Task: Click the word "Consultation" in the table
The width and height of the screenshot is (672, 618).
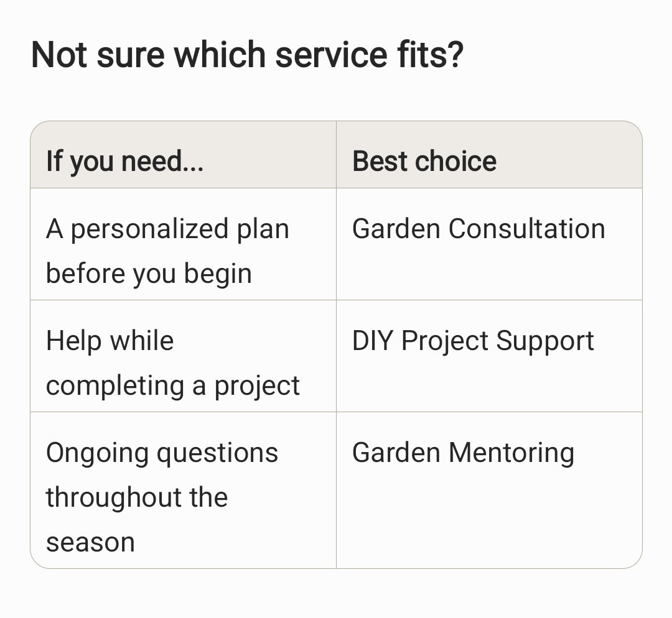Action: click(527, 228)
